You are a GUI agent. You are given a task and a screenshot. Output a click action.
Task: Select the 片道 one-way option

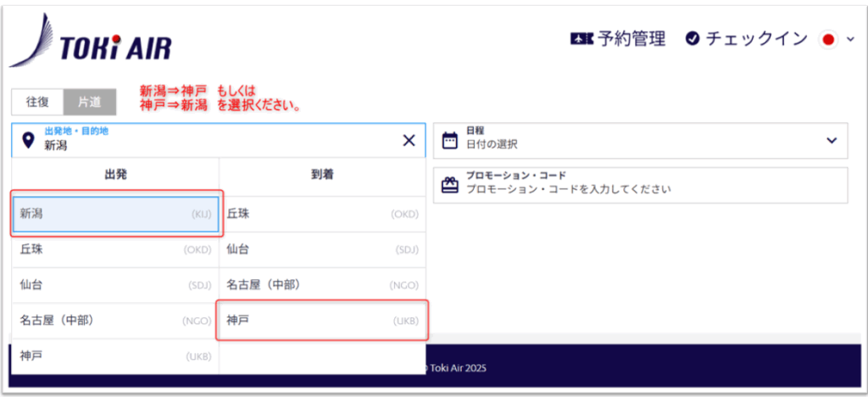tap(90, 102)
